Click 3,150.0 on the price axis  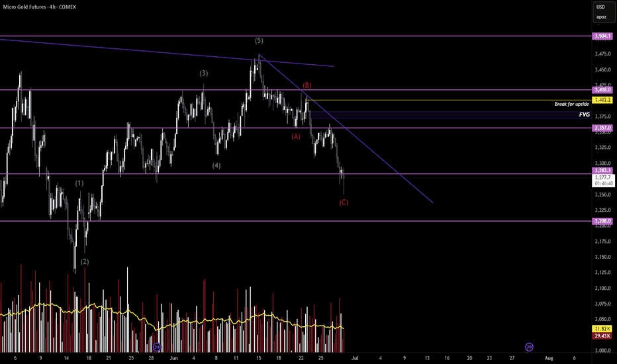coord(602,257)
